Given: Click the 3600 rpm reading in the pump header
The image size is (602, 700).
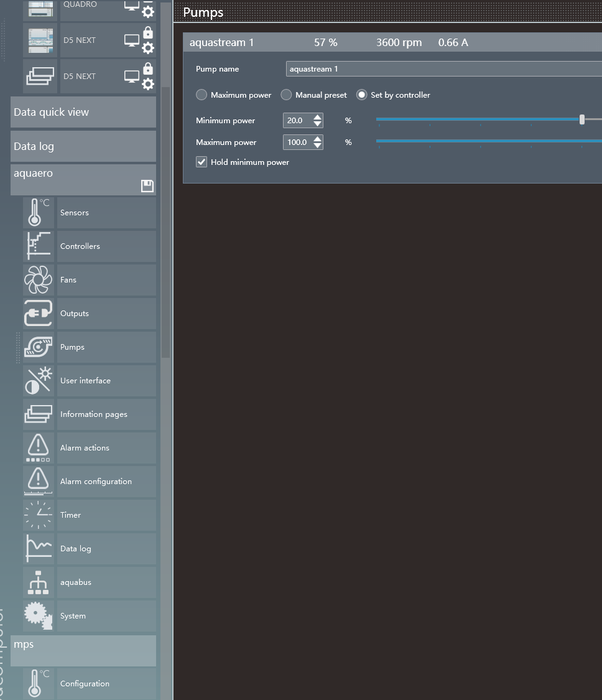Looking at the screenshot, I should pos(399,42).
